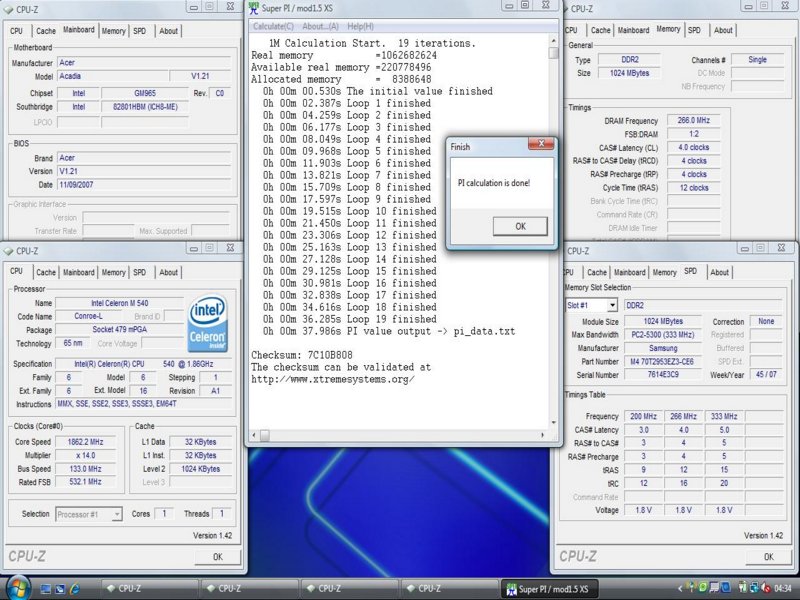The image size is (800, 600).
Task: Select About tab in processor CPU-Z window
Action: pyautogui.click(x=168, y=272)
